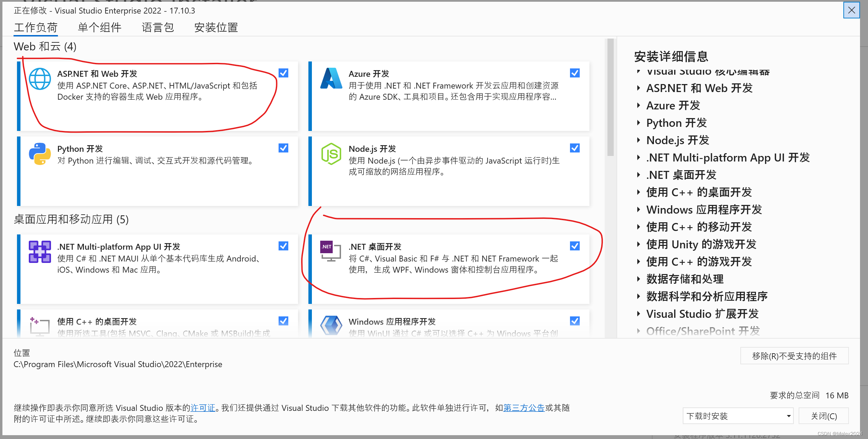Expand the Python 开发 installation details
Viewport: 868px width, 439px height.
pyautogui.click(x=639, y=123)
